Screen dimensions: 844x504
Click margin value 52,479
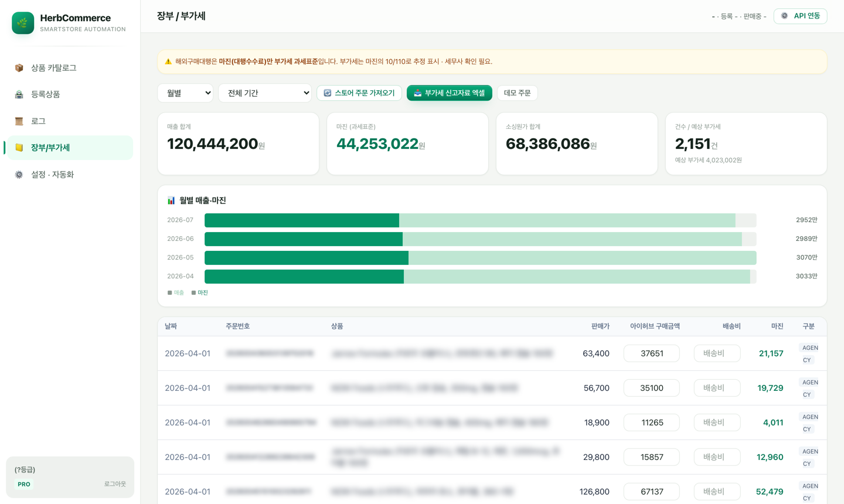(770, 492)
